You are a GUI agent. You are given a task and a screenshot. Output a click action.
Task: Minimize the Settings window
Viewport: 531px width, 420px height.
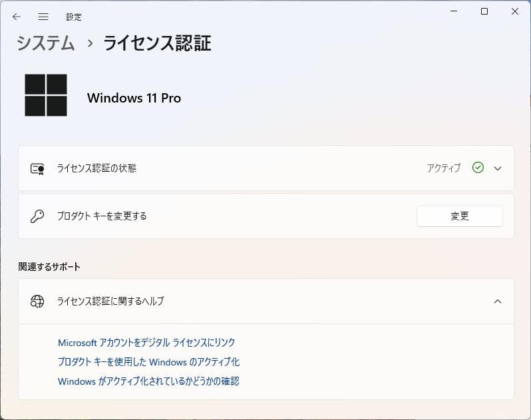[454, 11]
